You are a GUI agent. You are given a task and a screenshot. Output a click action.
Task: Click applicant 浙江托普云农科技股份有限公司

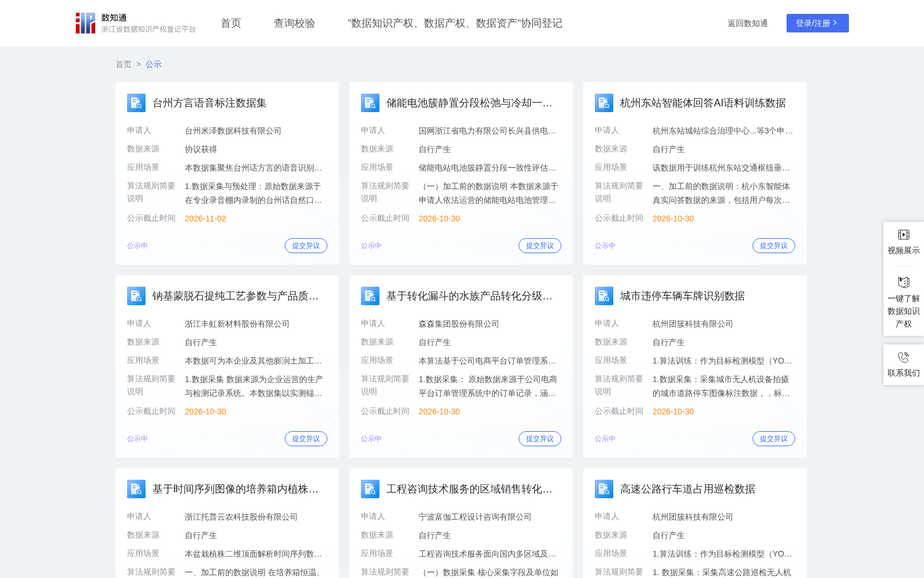click(x=241, y=517)
